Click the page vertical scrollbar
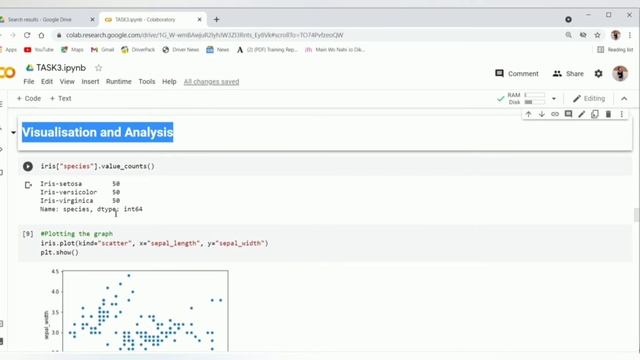This screenshot has height=360, width=640. 636,215
